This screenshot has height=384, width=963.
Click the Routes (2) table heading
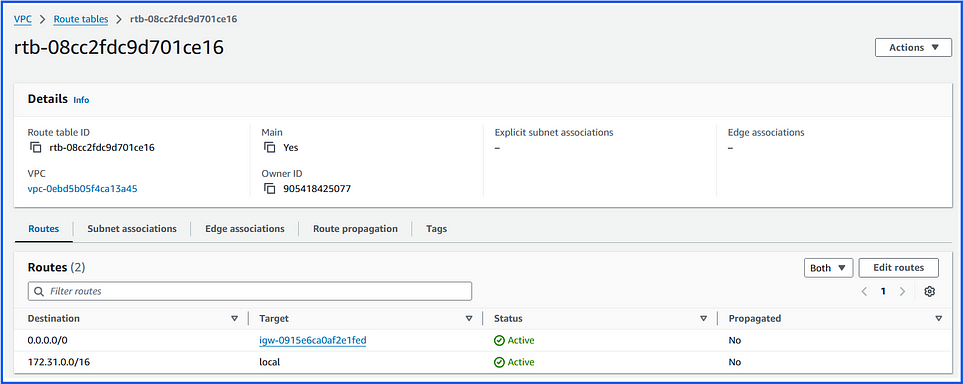pos(57,268)
